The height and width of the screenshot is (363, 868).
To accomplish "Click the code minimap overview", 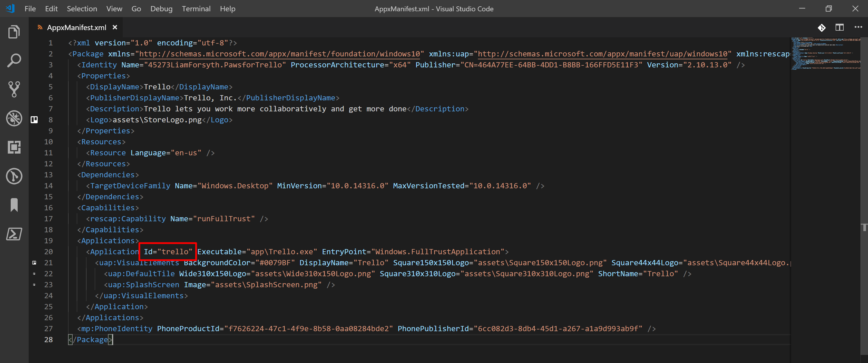I will (825, 54).
